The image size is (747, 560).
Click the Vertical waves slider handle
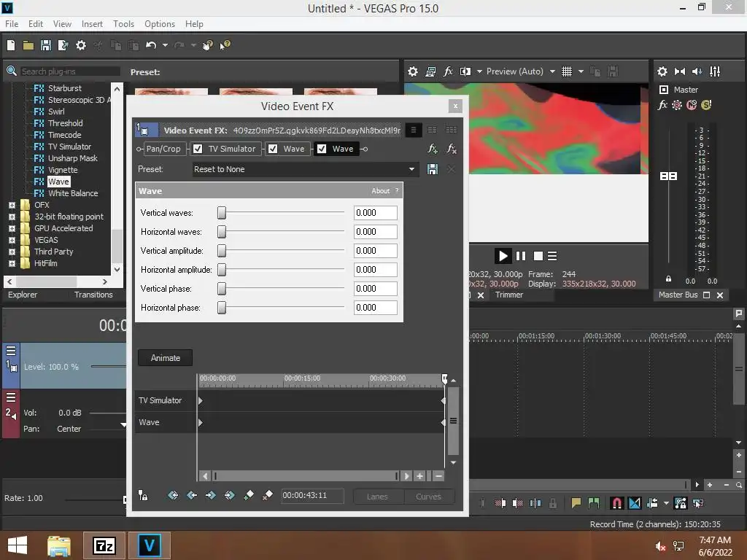pos(222,213)
